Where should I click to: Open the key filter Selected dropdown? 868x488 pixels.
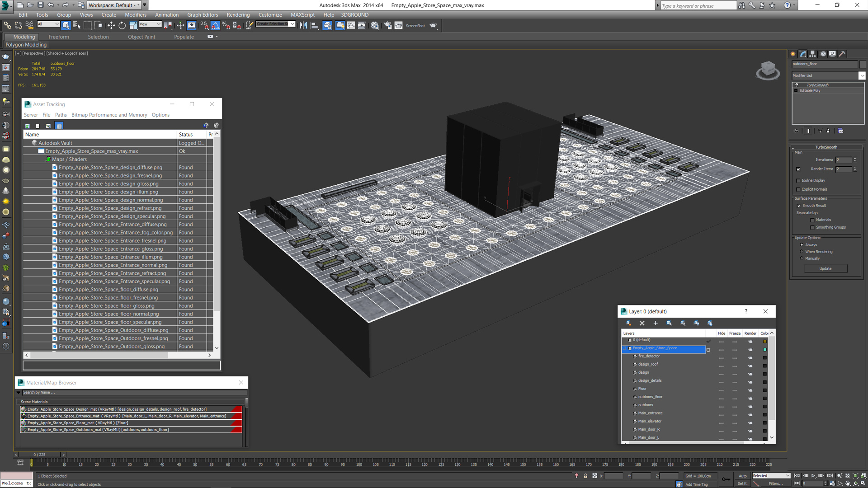coord(771,476)
